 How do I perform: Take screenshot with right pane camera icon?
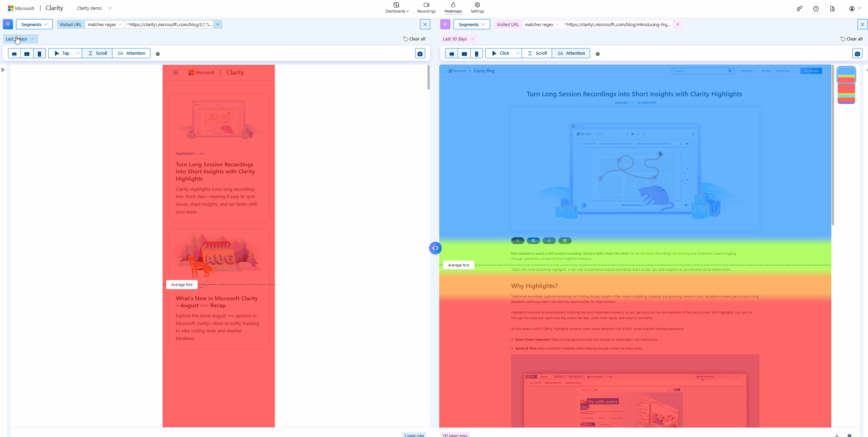[858, 53]
